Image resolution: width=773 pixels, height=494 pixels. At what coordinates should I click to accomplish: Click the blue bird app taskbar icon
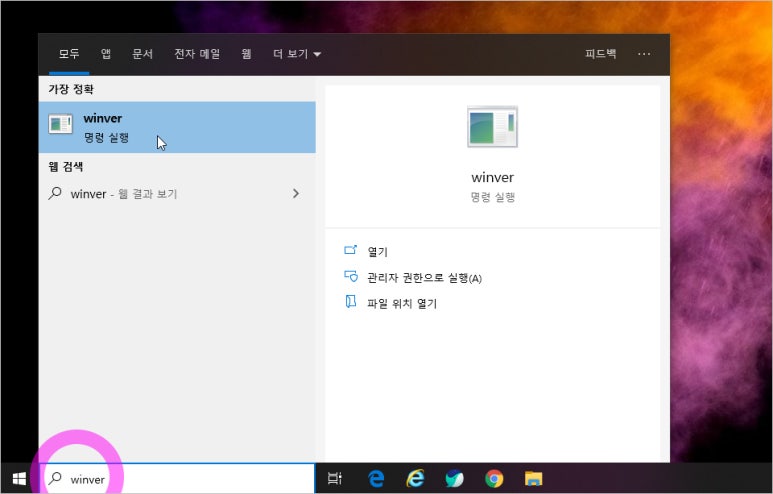click(454, 479)
